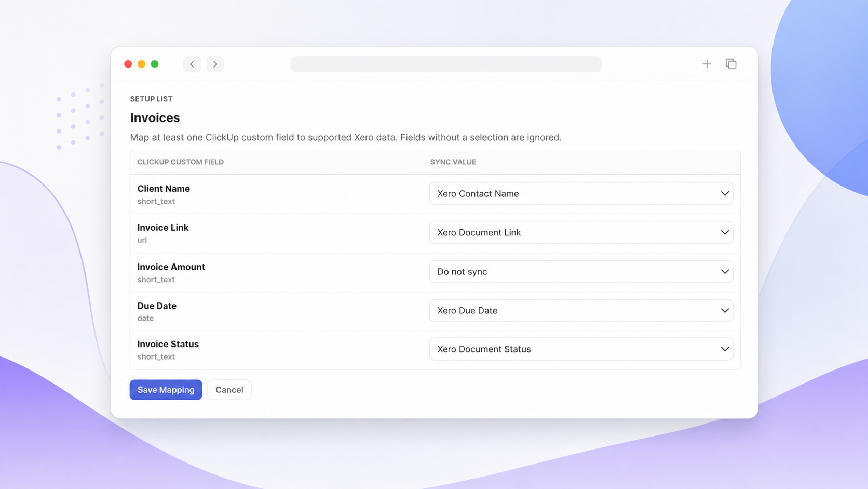Click the yellow minimize window dot

click(141, 64)
